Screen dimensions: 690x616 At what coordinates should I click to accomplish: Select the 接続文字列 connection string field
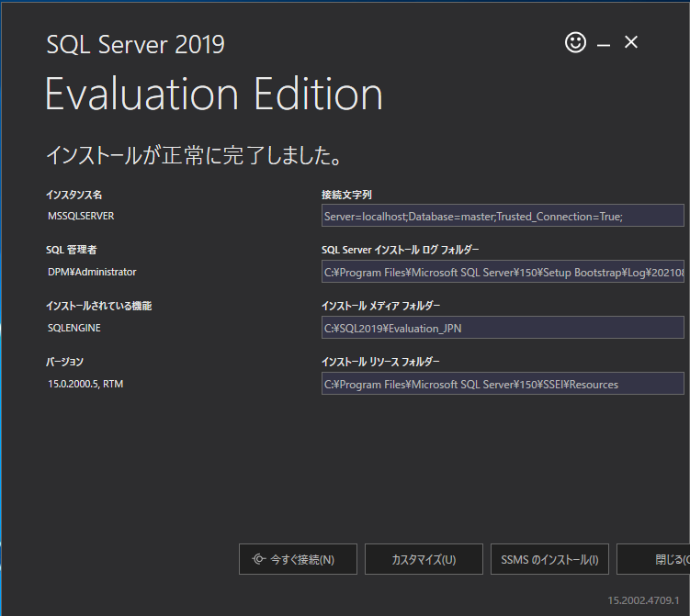(x=503, y=216)
